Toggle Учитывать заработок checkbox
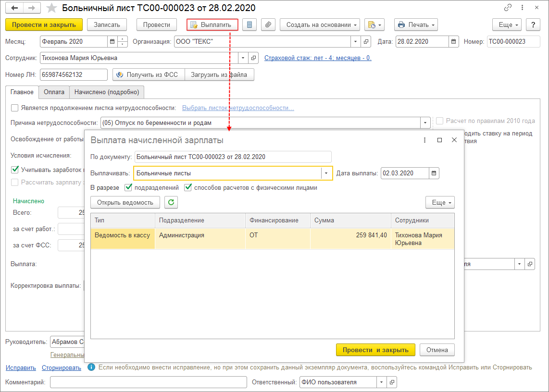 pyautogui.click(x=15, y=170)
